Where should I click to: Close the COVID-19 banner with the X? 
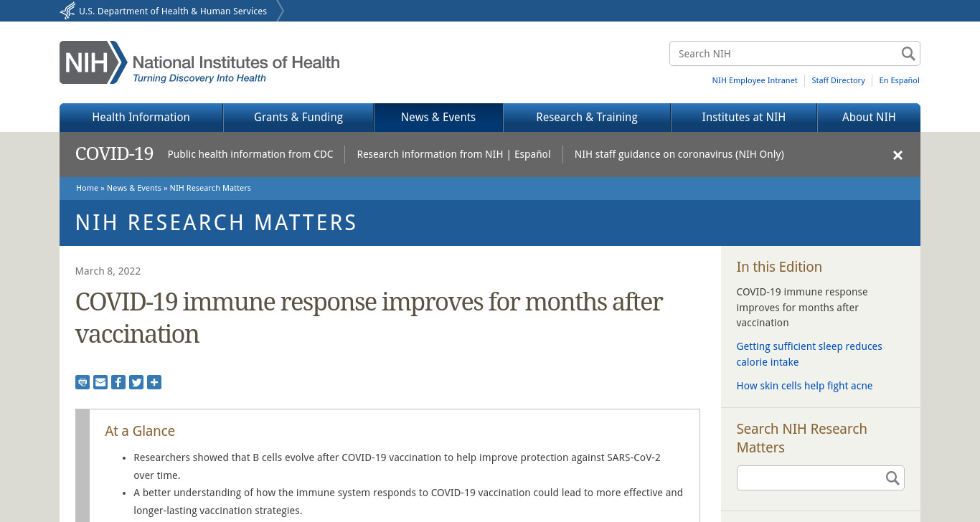pos(897,155)
